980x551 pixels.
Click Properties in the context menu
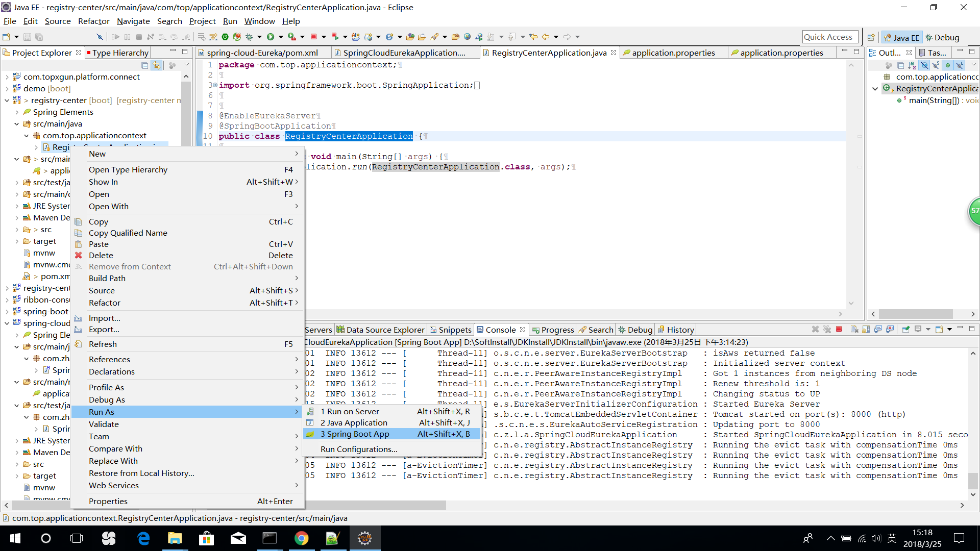[x=187, y=501]
